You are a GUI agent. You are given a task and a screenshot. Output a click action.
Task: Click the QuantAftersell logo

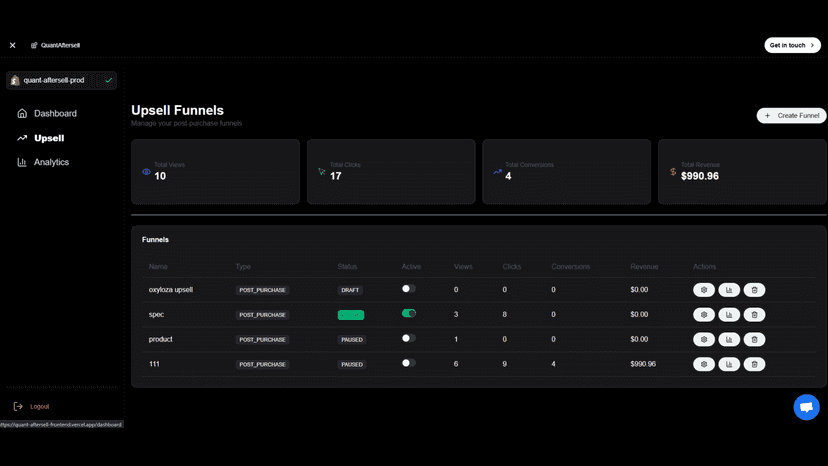(55, 45)
